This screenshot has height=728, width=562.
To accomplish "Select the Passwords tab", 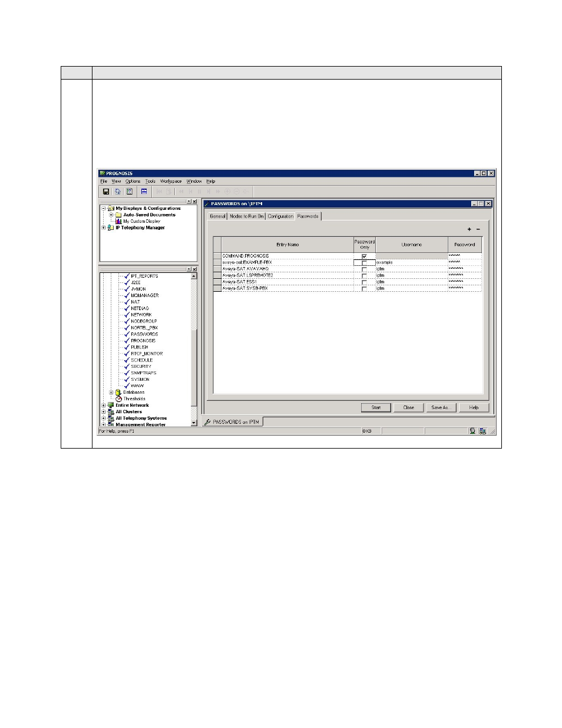I will [x=308, y=216].
